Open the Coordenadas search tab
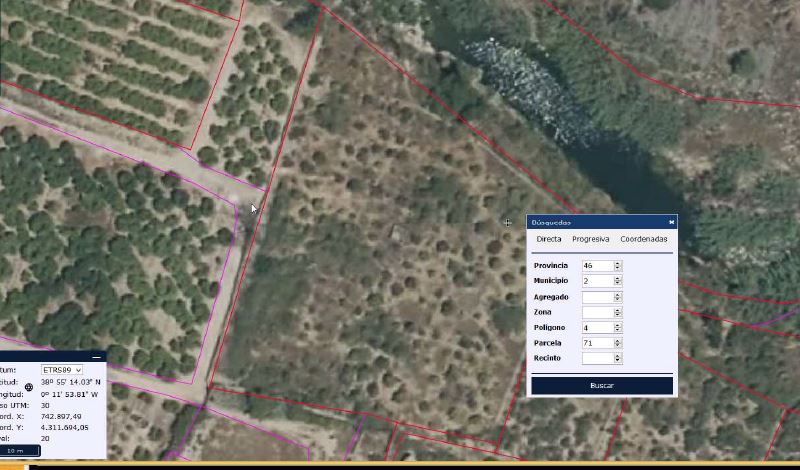The width and height of the screenshot is (800, 470). [643, 239]
